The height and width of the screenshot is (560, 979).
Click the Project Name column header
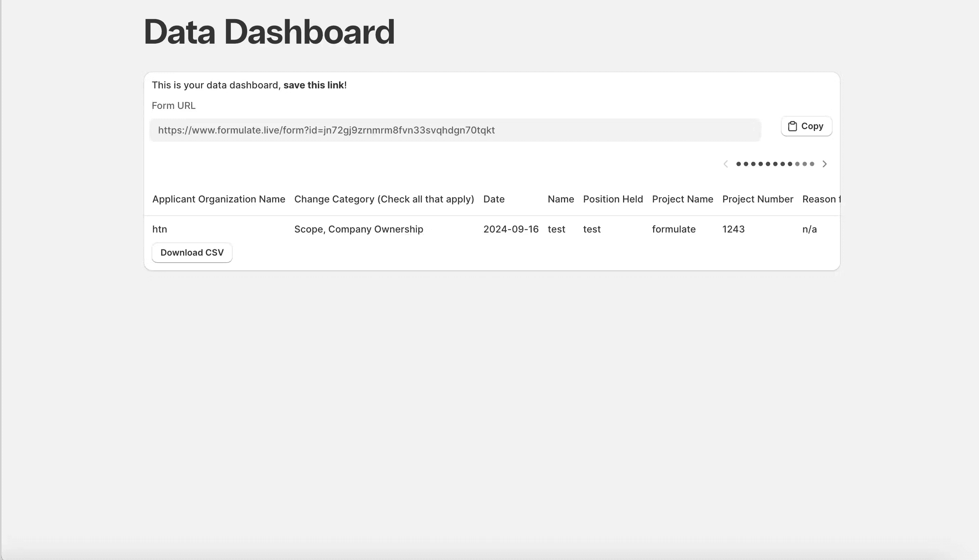(x=683, y=199)
